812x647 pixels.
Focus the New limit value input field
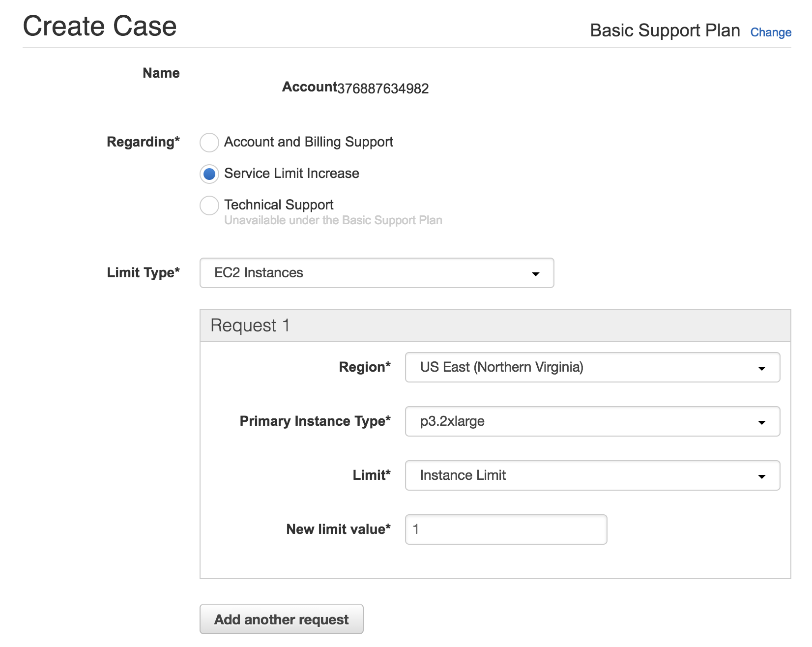coord(506,529)
